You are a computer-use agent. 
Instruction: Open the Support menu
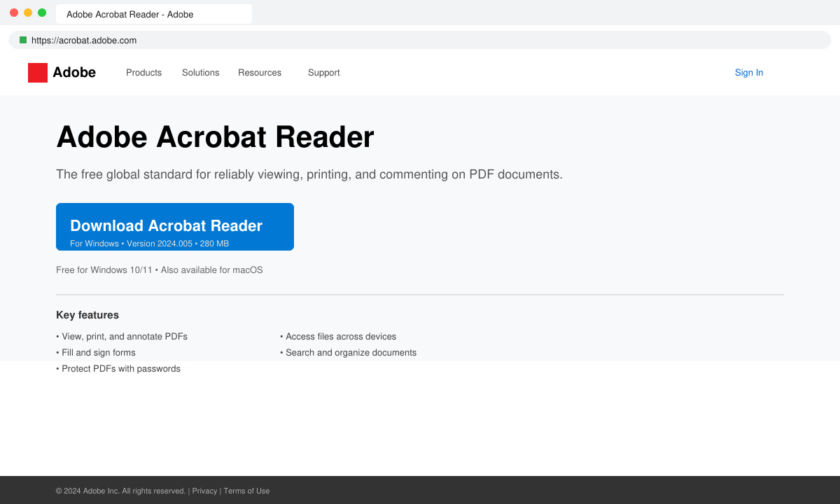323,73
